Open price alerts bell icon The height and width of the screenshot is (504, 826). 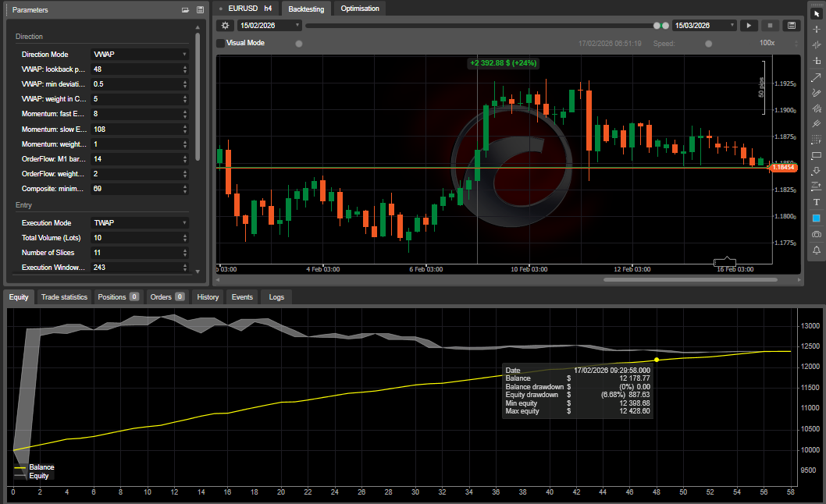pyautogui.click(x=816, y=250)
